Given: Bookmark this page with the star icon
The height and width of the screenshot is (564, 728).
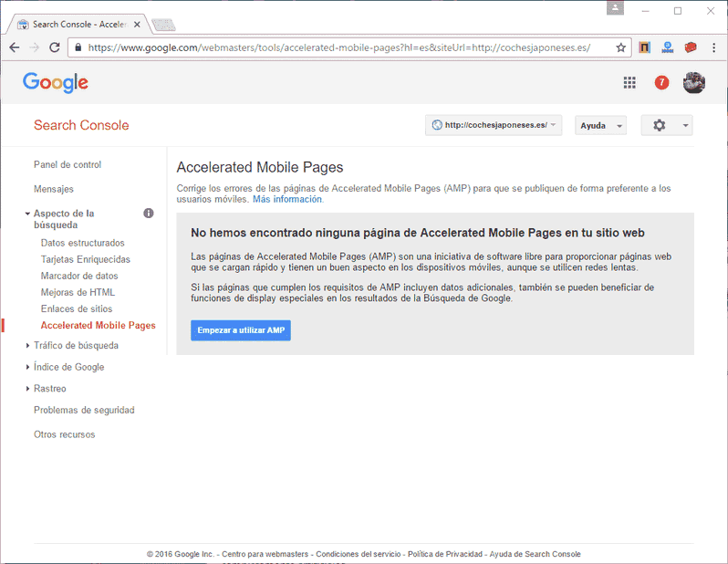Looking at the screenshot, I should [x=620, y=47].
